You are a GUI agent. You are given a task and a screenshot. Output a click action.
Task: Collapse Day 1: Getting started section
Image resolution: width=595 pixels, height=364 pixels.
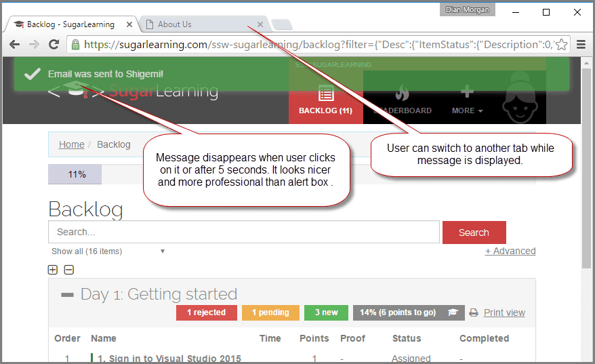pos(67,295)
